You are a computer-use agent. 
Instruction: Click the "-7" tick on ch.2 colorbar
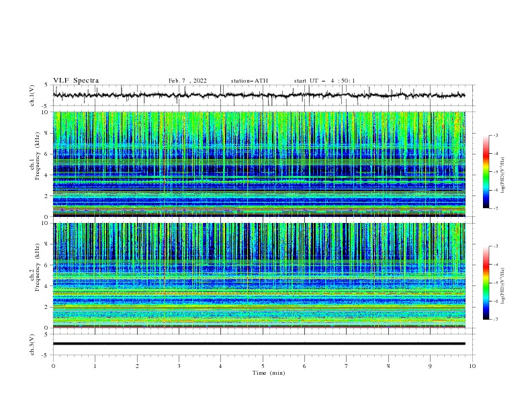pos(495,319)
